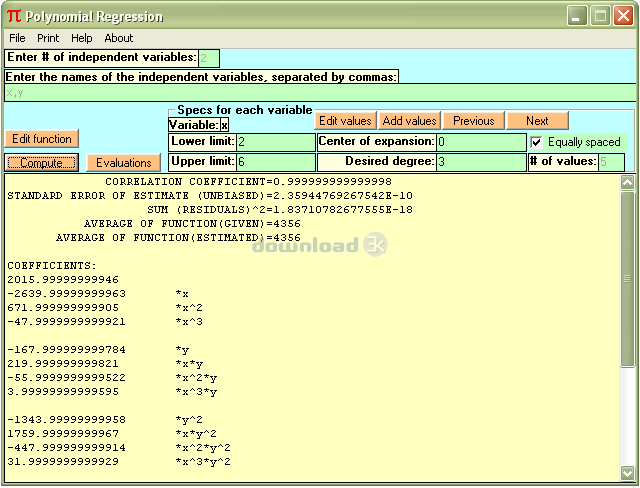This screenshot has height=488, width=640.
Task: Run the Compute button
Action: point(42,163)
